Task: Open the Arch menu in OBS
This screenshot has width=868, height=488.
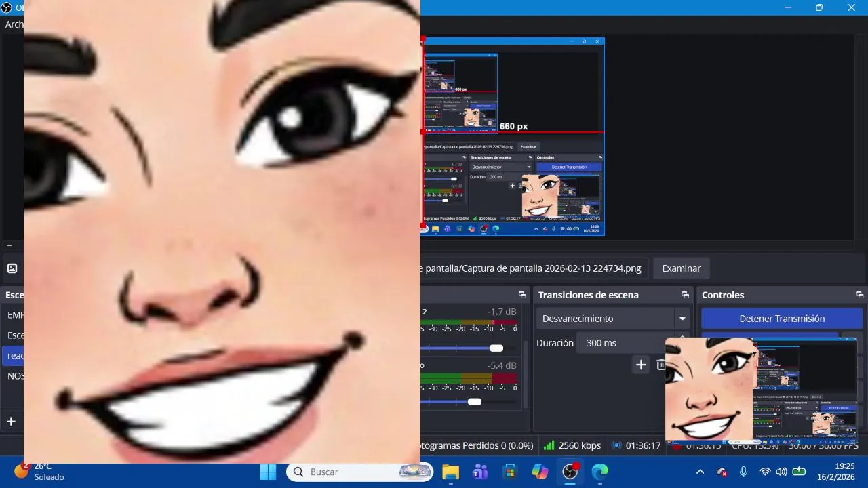Action: [x=14, y=24]
